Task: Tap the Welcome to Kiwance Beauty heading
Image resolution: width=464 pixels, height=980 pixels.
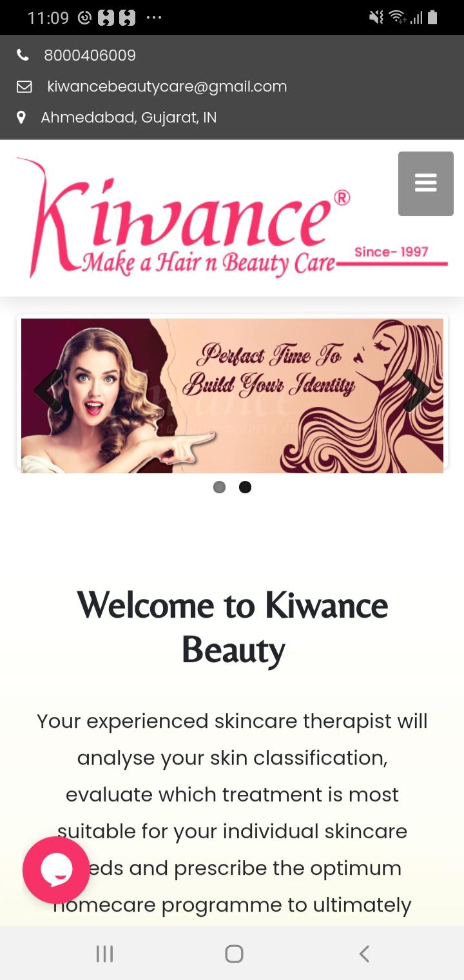Action: click(233, 627)
